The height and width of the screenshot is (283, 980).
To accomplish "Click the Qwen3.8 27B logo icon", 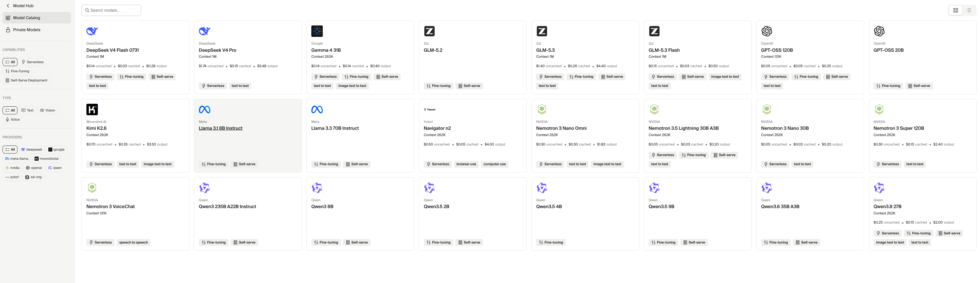I will 879,188.
